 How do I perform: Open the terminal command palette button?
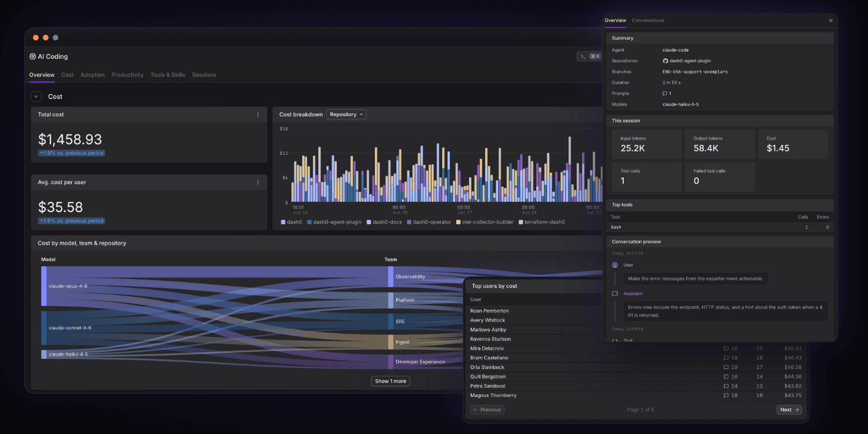[x=590, y=56]
